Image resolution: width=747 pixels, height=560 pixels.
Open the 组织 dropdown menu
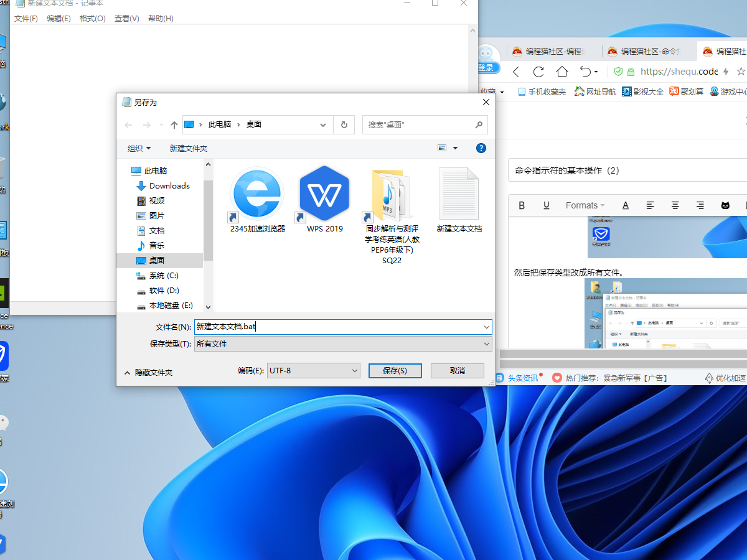tap(139, 148)
